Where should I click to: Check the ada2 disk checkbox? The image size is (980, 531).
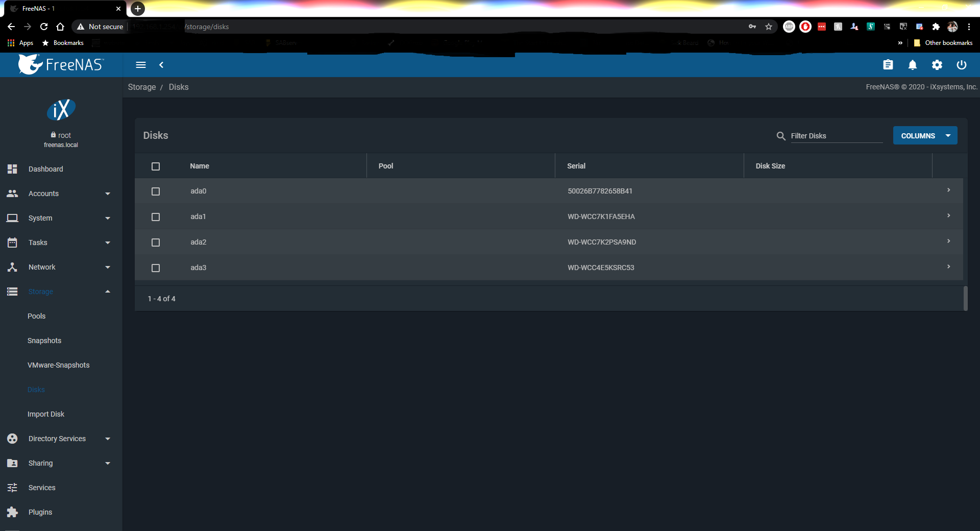[156, 243]
